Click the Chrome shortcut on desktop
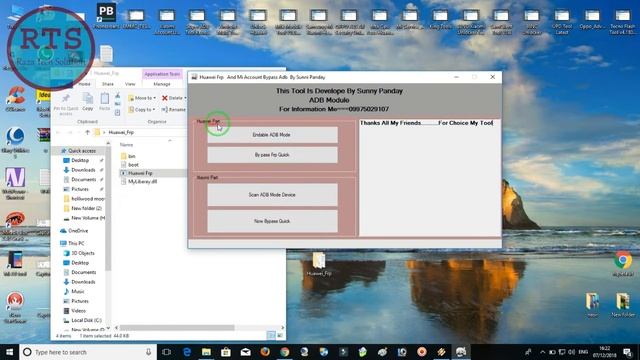The width and height of the screenshot is (640, 360). pos(623,264)
